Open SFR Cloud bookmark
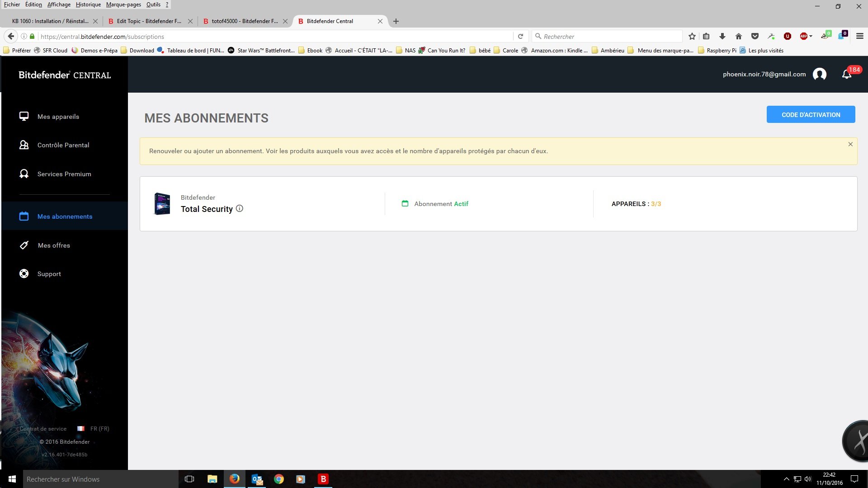The width and height of the screenshot is (868, 488). [51, 51]
